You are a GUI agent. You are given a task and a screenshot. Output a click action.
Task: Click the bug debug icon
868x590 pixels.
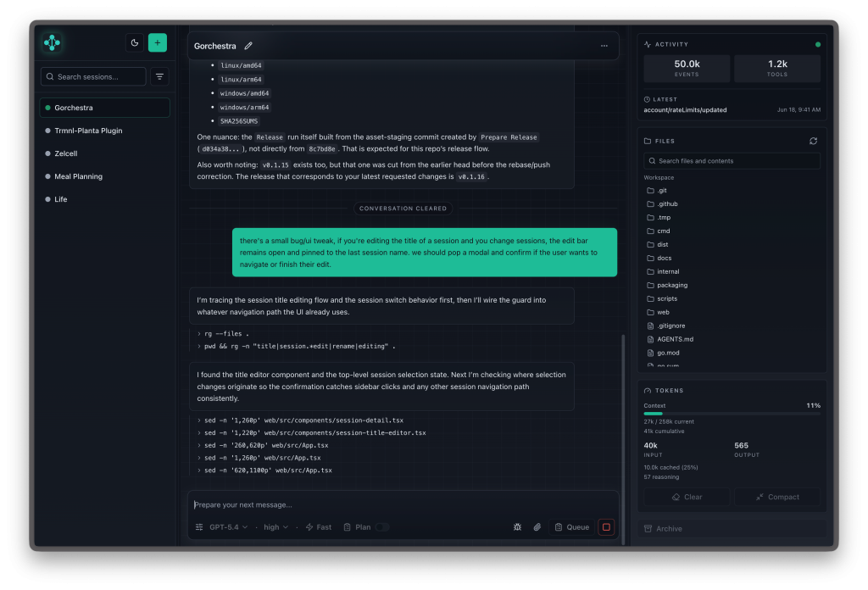tap(517, 527)
